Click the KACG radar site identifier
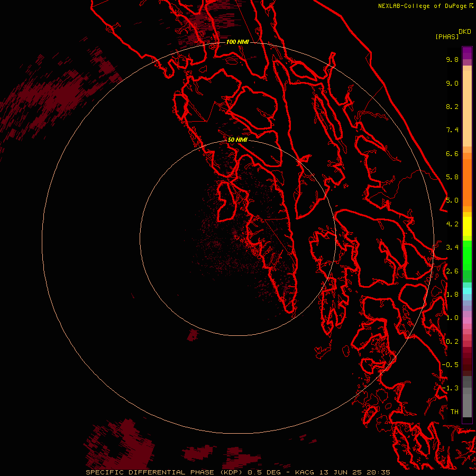This screenshot has height=476, width=476. point(305,472)
